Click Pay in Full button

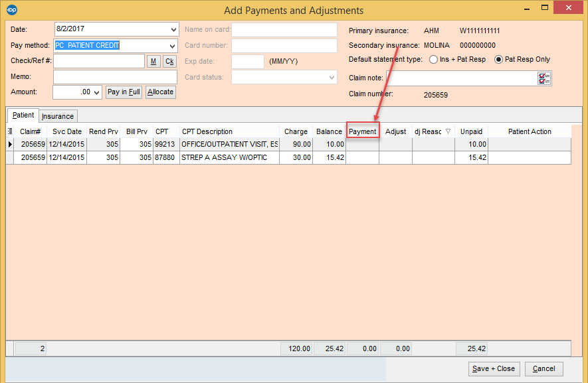coord(124,92)
